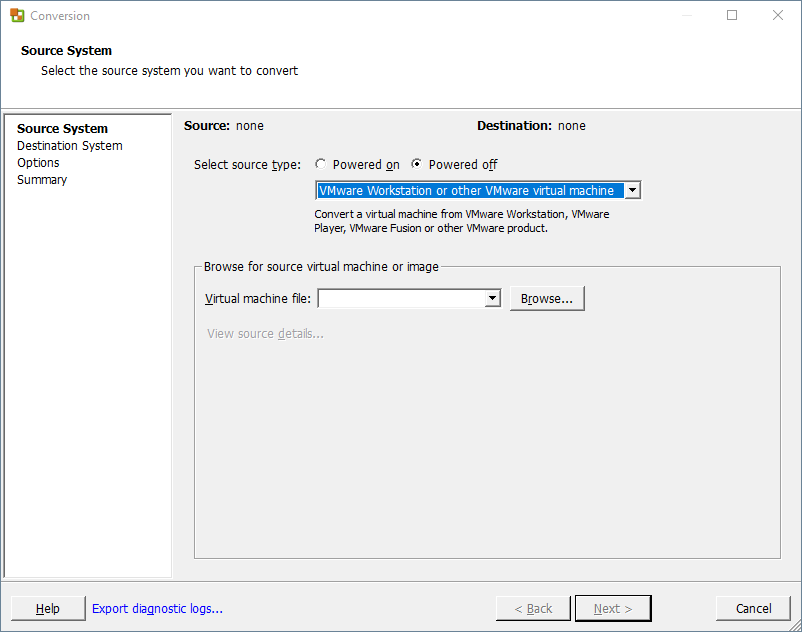Click the 'Destination: none' text
The image size is (802, 632).
tap(531, 126)
